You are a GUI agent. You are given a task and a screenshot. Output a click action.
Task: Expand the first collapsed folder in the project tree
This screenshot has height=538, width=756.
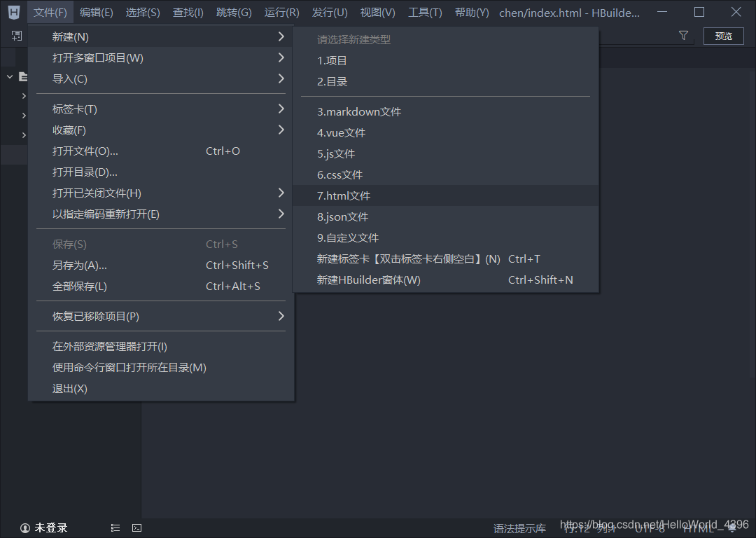pos(24,96)
